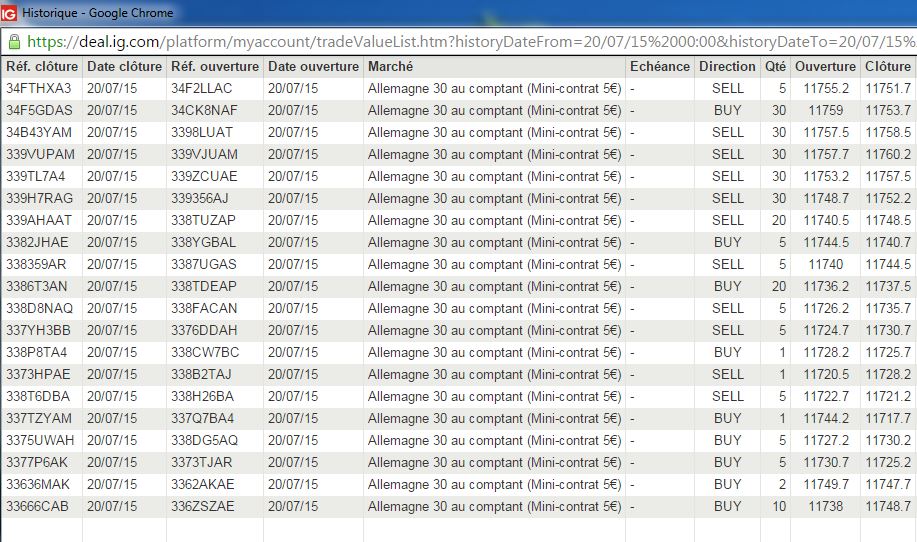The height and width of the screenshot is (542, 917).
Task: Click the first 'Date clôture' column header
Action: (124, 67)
